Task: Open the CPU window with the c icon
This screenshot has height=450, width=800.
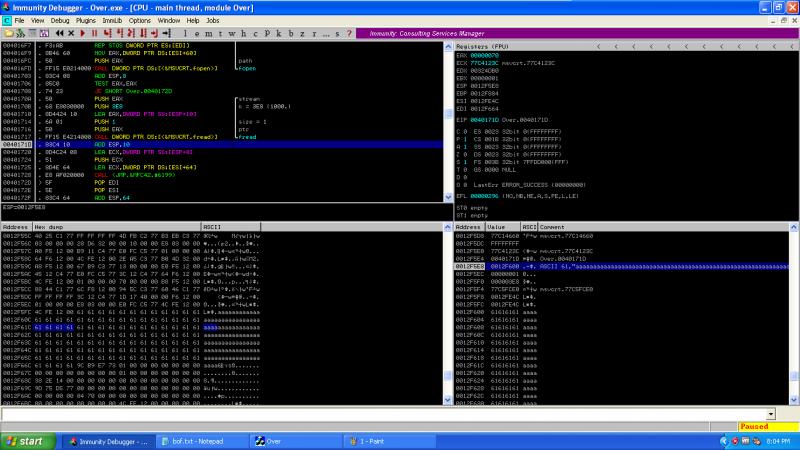Action: click(255, 34)
